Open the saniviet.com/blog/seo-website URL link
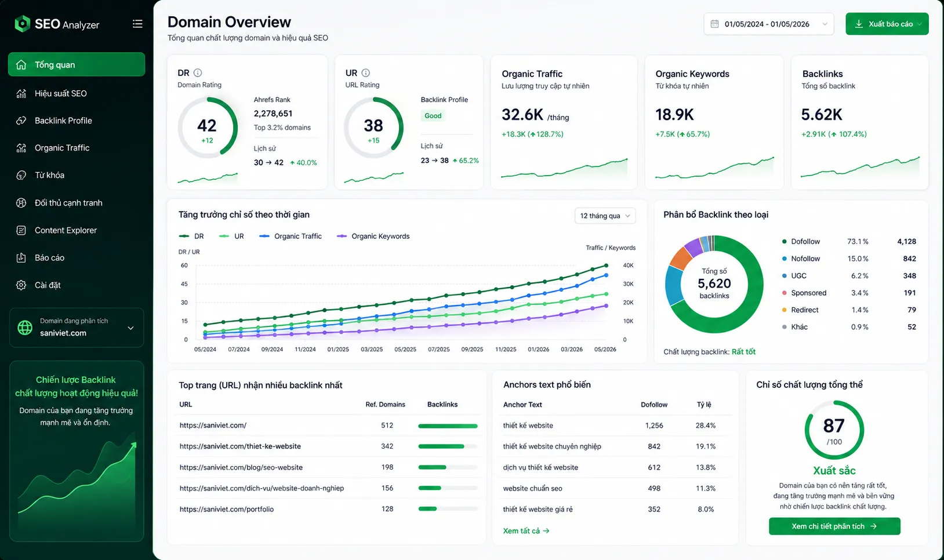Image resolution: width=944 pixels, height=560 pixels. point(241,467)
